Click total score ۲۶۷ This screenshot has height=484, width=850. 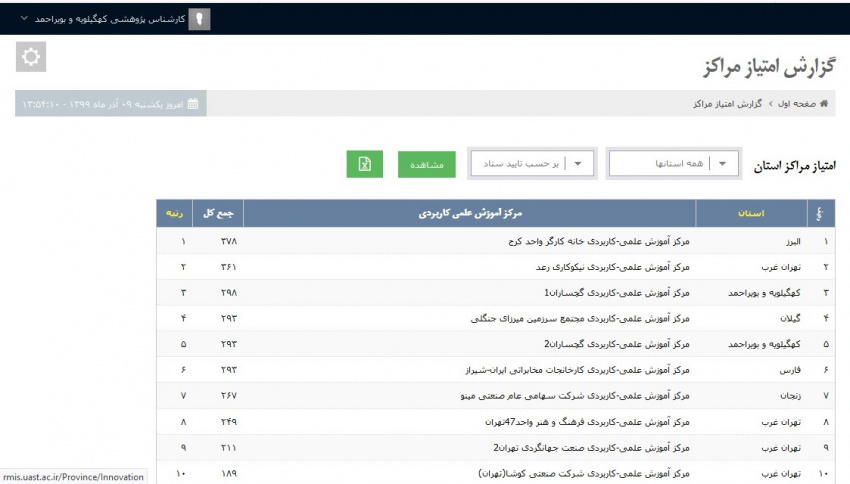[229, 396]
